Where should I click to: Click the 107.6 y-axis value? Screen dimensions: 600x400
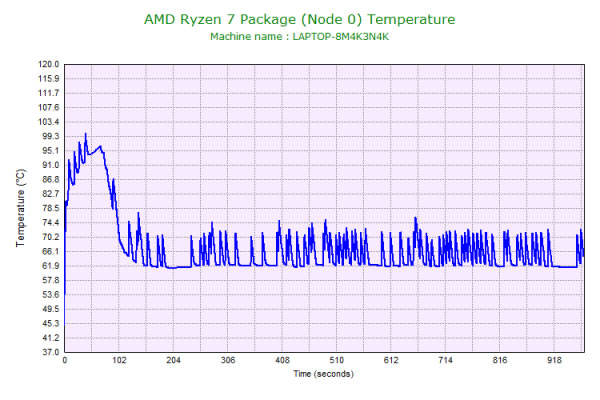[49, 108]
